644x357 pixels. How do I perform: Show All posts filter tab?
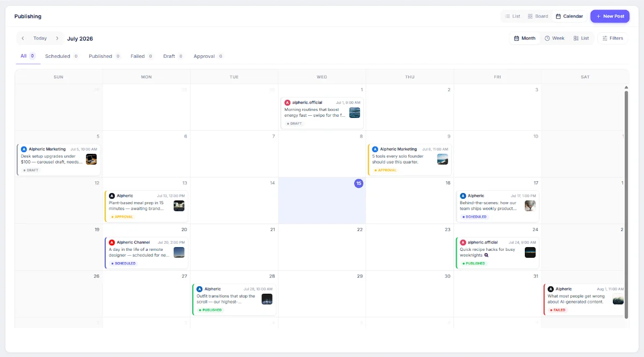28,56
